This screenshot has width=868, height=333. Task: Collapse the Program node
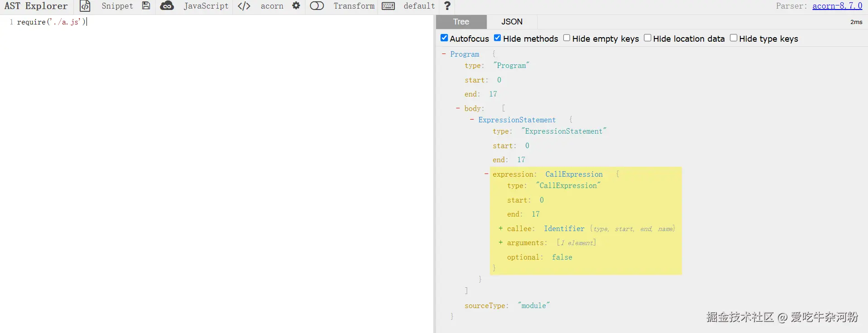click(x=444, y=54)
